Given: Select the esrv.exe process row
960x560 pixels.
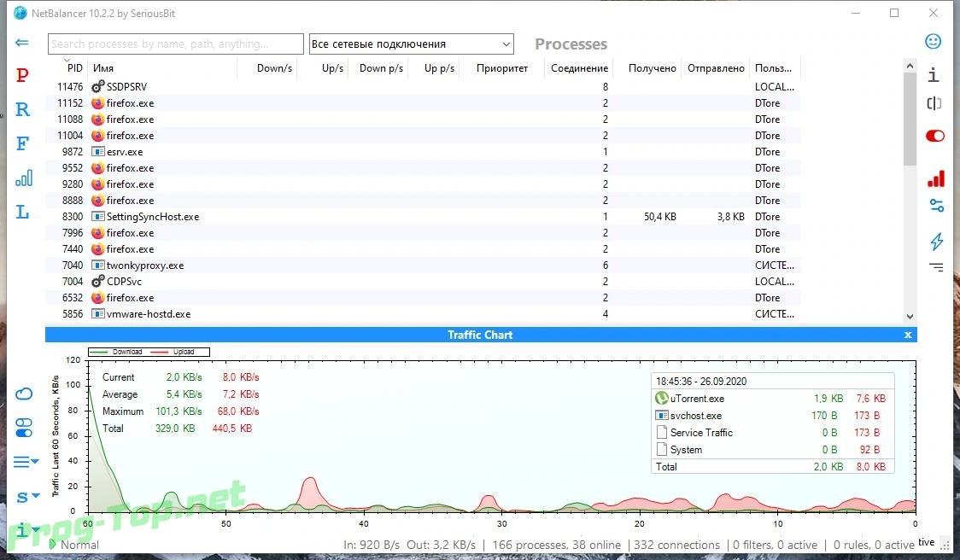Looking at the screenshot, I should coord(424,152).
